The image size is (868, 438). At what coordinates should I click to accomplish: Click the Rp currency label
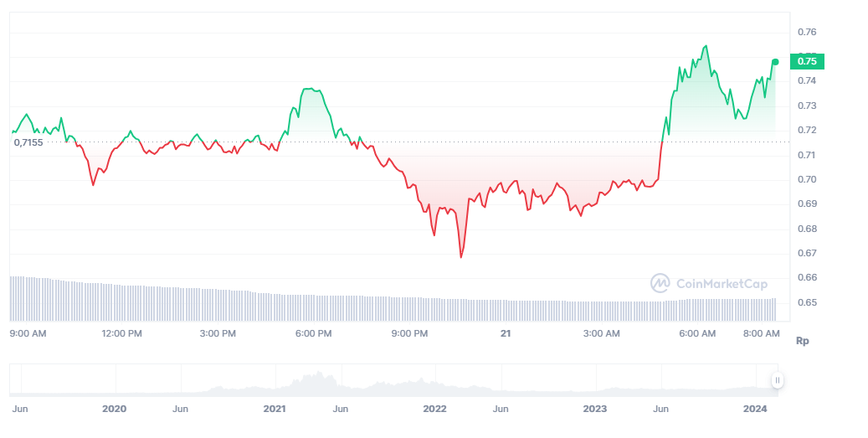coord(802,341)
